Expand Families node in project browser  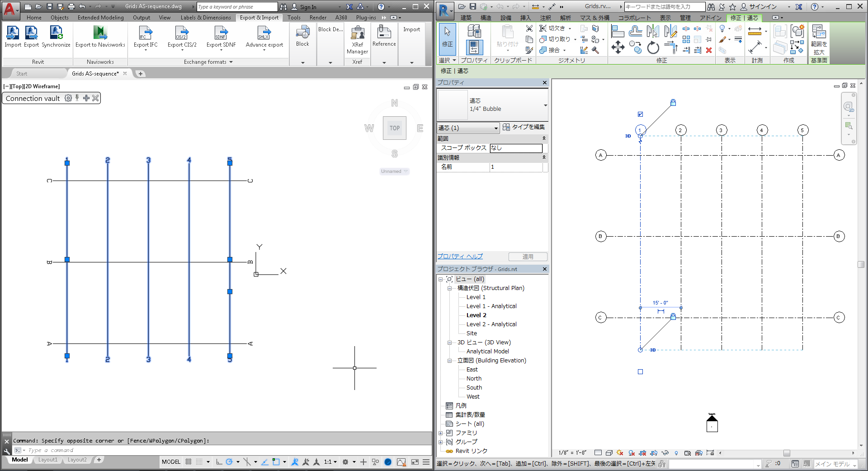point(441,433)
